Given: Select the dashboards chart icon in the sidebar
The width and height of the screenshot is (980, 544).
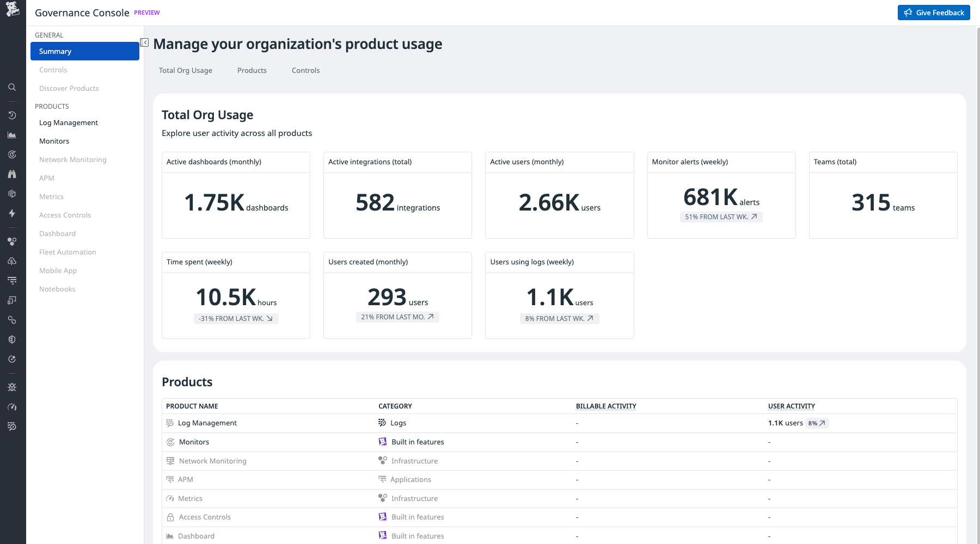Looking at the screenshot, I should click(x=12, y=135).
